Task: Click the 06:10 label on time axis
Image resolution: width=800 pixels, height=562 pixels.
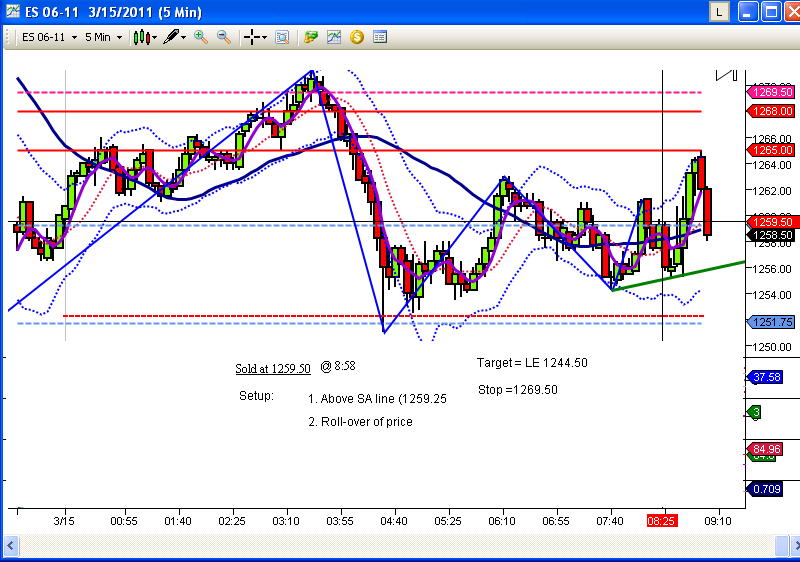Action: (502, 521)
